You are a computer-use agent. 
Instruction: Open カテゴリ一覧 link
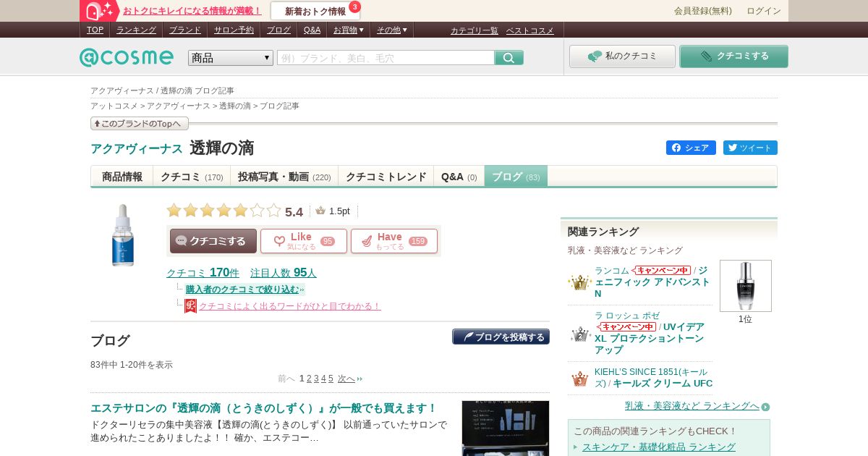click(x=475, y=30)
